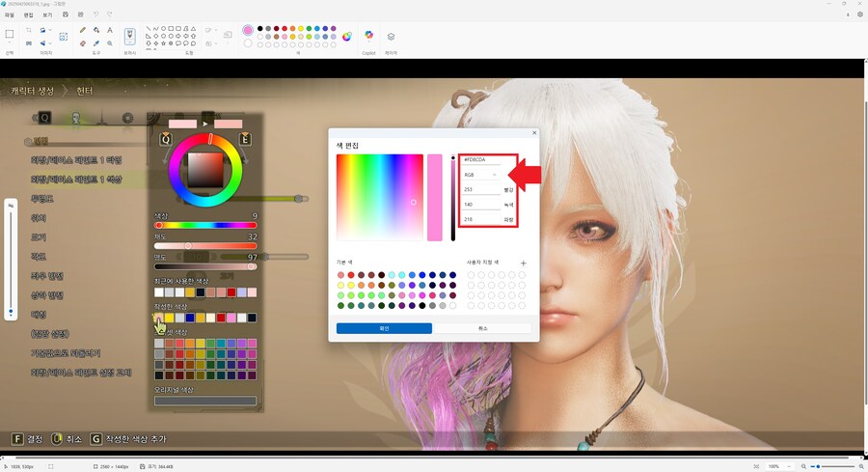This screenshot has width=868, height=472.
Task: Expand the flip image dropdown arrow
Action: point(50,43)
